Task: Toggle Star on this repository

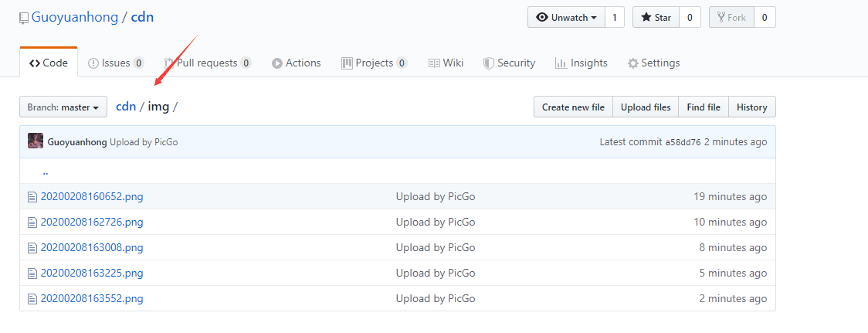Action: click(656, 17)
